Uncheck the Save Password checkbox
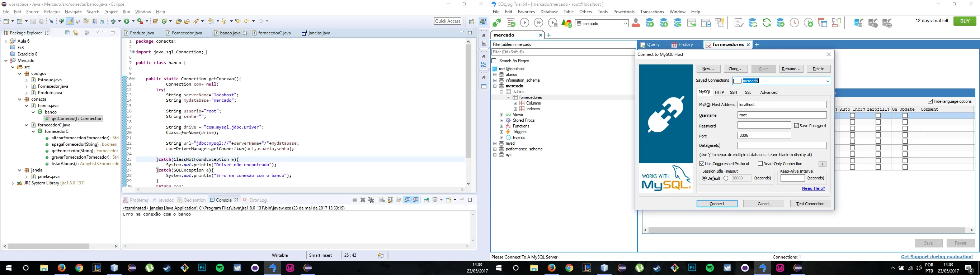The image size is (980, 275). point(797,126)
